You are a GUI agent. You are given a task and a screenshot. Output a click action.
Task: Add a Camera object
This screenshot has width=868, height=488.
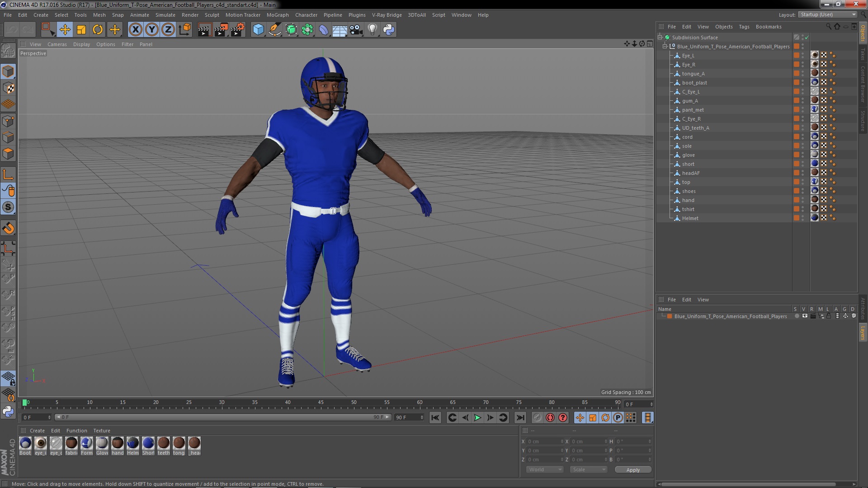356,30
